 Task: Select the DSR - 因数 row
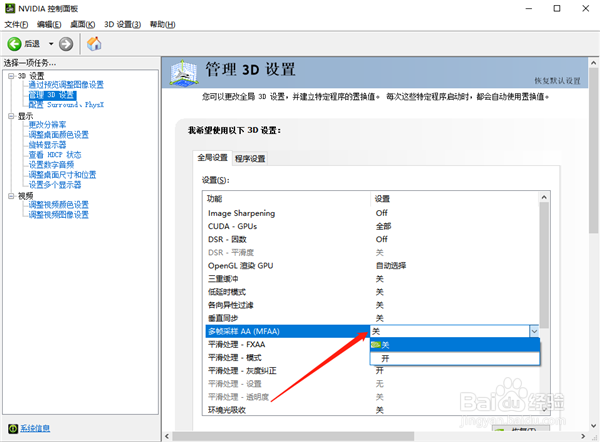click(372, 239)
